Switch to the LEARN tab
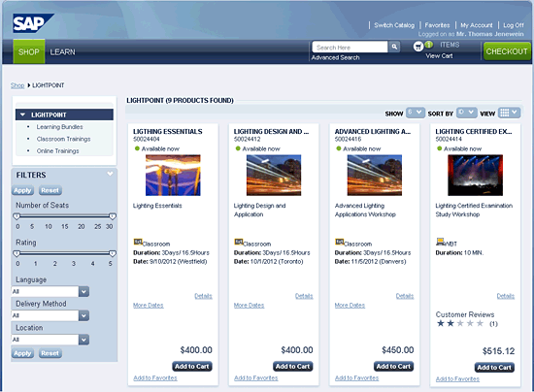 63,52
